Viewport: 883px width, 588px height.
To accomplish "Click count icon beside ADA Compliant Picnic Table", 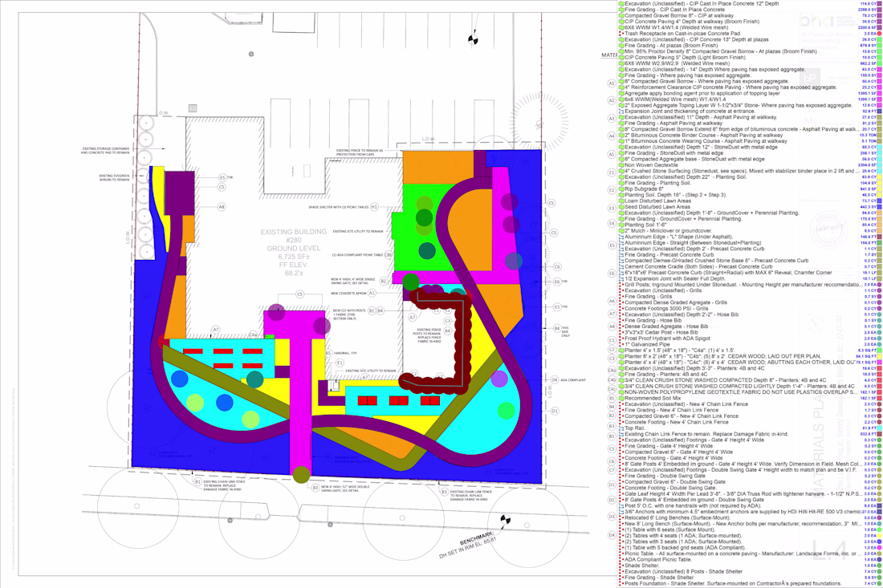I will [x=621, y=560].
